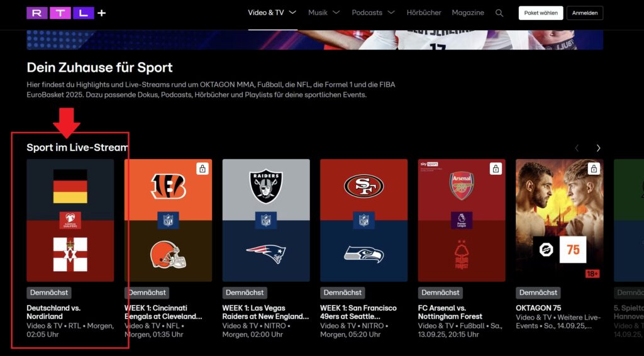Click the Dein Zuhause für Sport heading
The image size is (644, 356).
(100, 67)
